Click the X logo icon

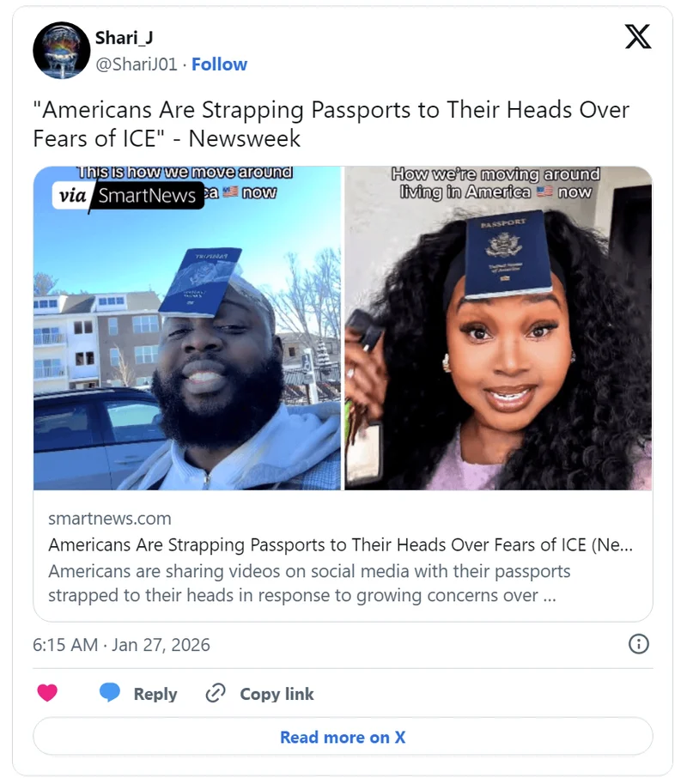(x=637, y=37)
